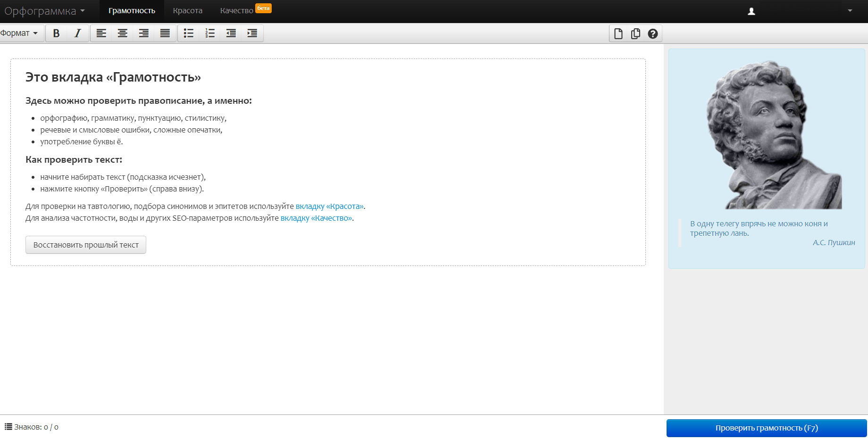Toggle bold formatting

point(56,33)
